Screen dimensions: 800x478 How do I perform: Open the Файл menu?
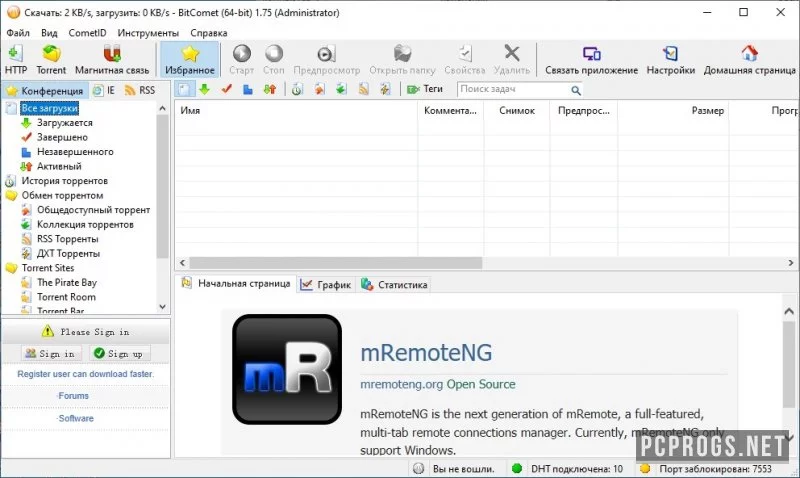click(x=18, y=33)
